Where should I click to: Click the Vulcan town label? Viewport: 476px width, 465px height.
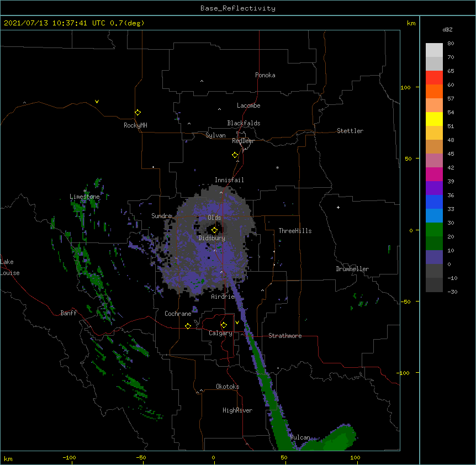300,437
